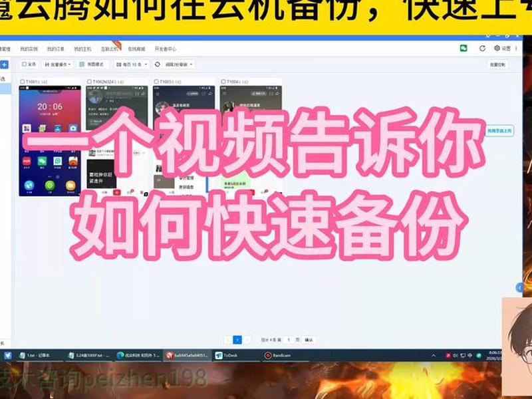Switch to the 我的实例 tab
532x399 pixels.
pyautogui.click(x=29, y=49)
